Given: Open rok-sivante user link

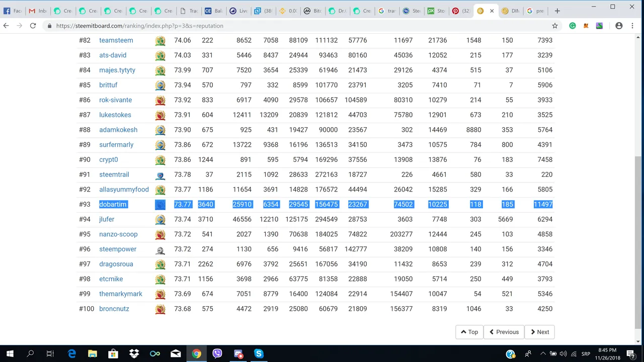Looking at the screenshot, I should [115, 100].
